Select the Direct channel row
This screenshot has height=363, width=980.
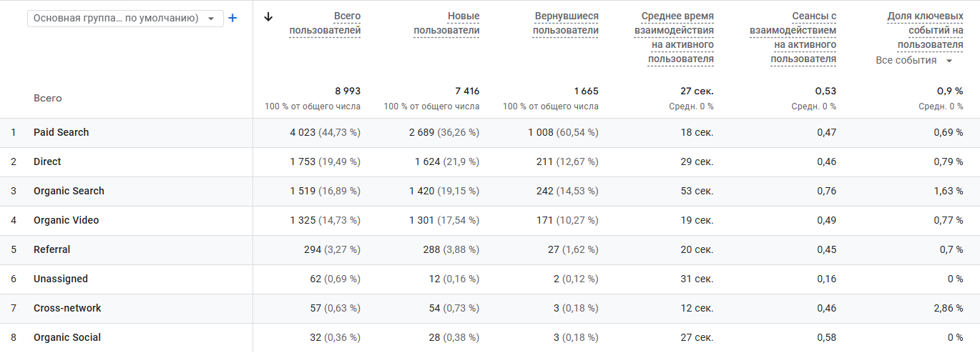coord(47,161)
